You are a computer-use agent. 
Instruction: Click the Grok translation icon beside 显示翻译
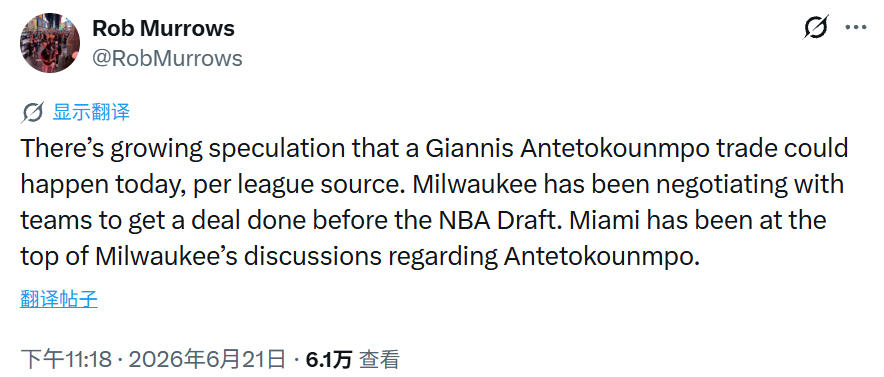click(33, 112)
